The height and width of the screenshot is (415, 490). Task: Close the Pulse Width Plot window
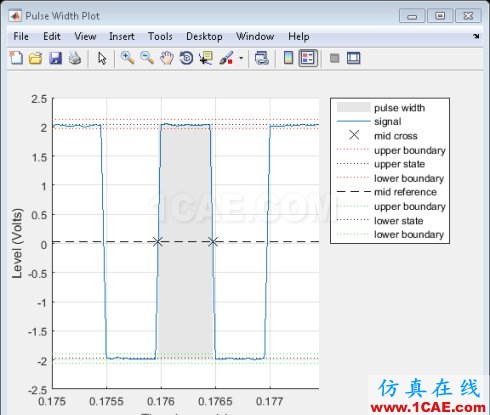(468, 16)
